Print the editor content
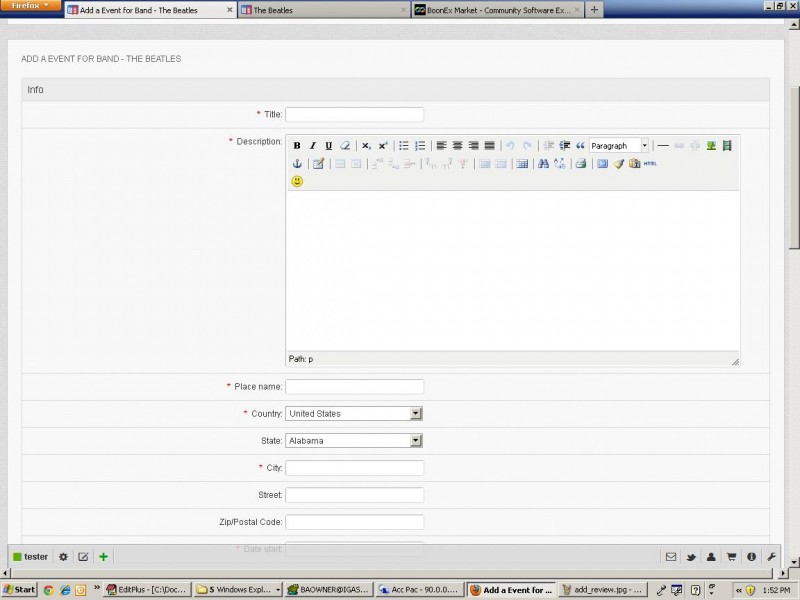This screenshot has width=800, height=600. [581, 163]
